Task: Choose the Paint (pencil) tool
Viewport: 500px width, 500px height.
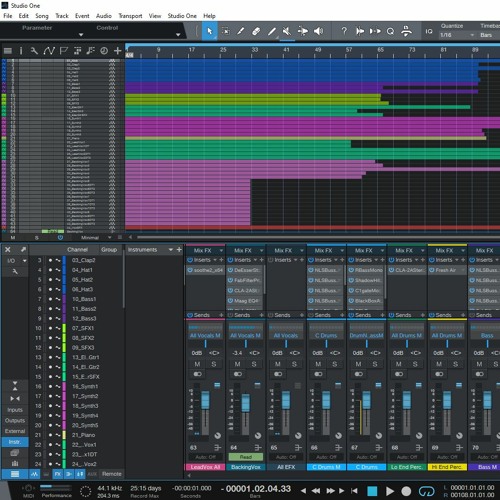Action: point(240,31)
